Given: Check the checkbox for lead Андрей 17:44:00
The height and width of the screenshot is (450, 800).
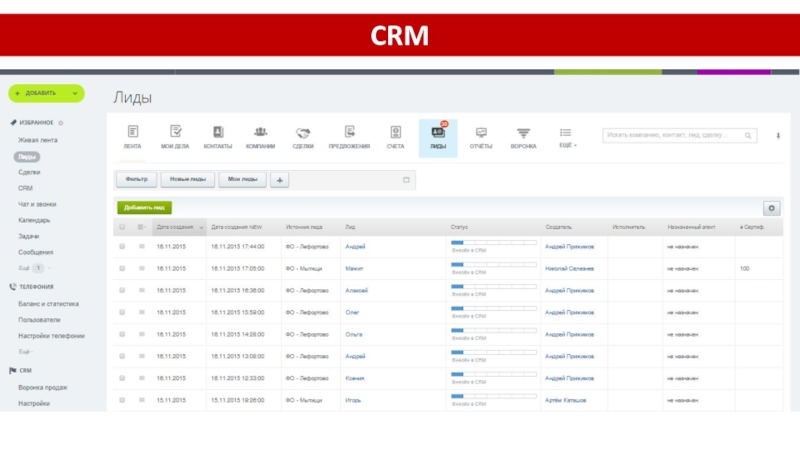Looking at the screenshot, I should pos(122,246).
